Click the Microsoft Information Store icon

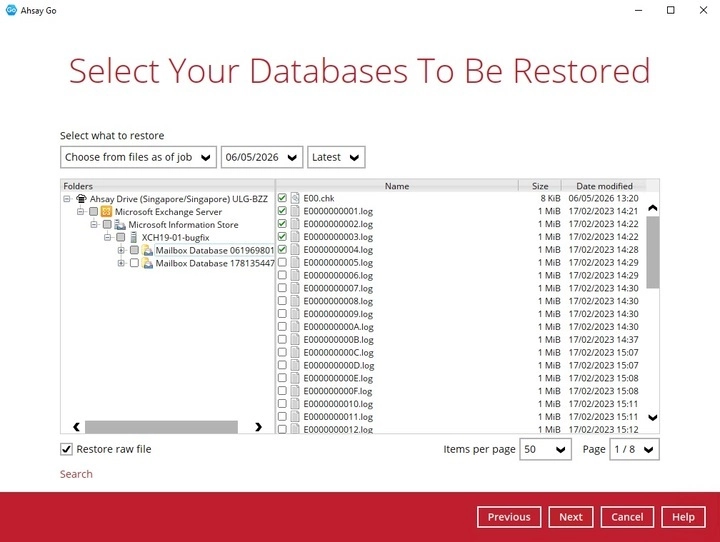click(120, 225)
